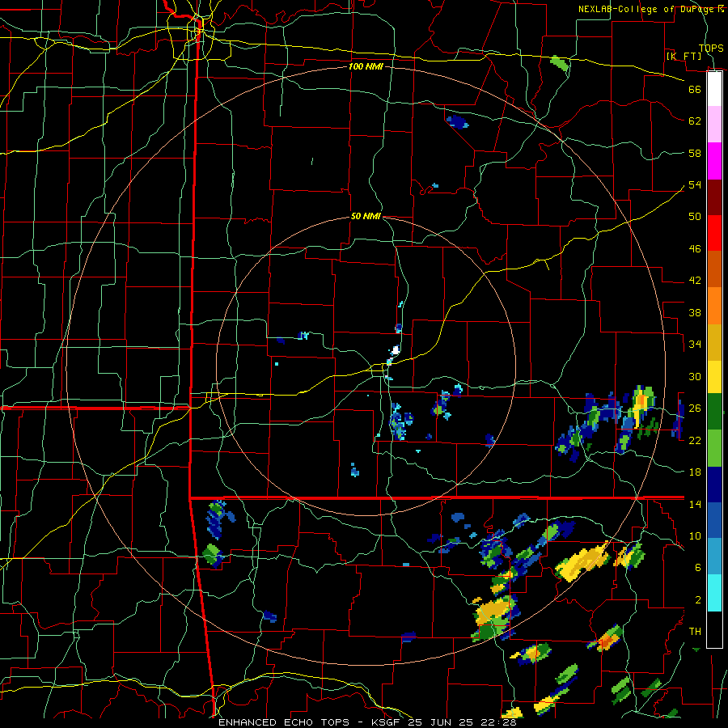
Task: Select the dark orange legend swatch
Action: tap(714, 269)
